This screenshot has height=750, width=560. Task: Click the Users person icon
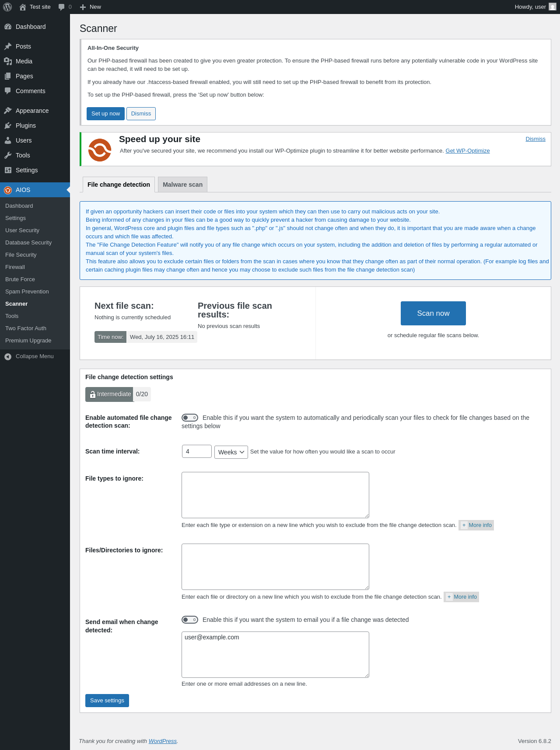tap(8, 140)
